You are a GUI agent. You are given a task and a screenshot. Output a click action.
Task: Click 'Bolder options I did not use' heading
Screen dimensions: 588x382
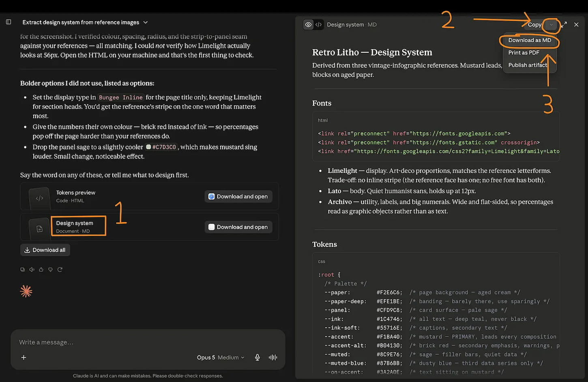click(x=87, y=83)
